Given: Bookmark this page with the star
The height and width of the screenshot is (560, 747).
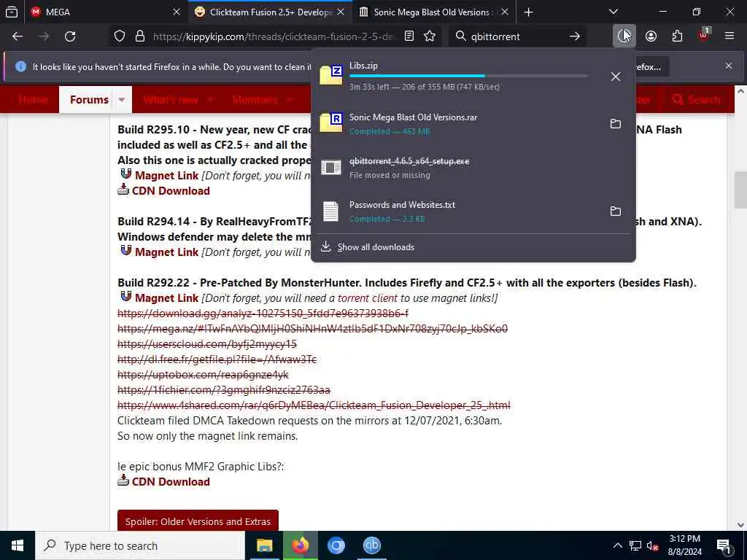Looking at the screenshot, I should (430, 36).
